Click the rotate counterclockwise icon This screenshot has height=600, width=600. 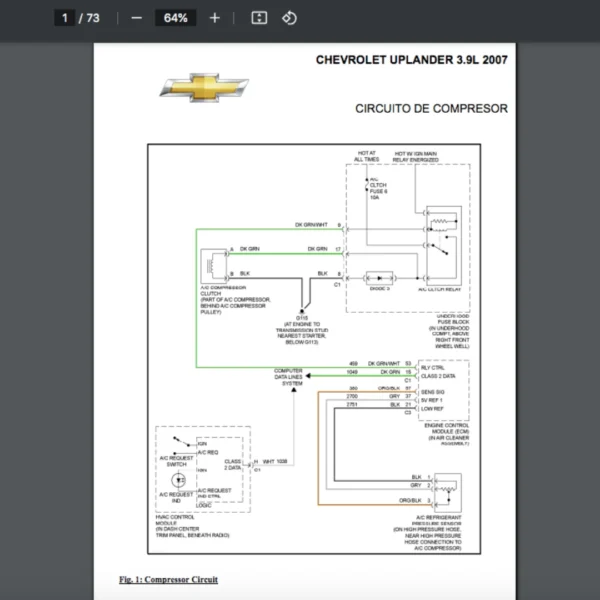(289, 18)
